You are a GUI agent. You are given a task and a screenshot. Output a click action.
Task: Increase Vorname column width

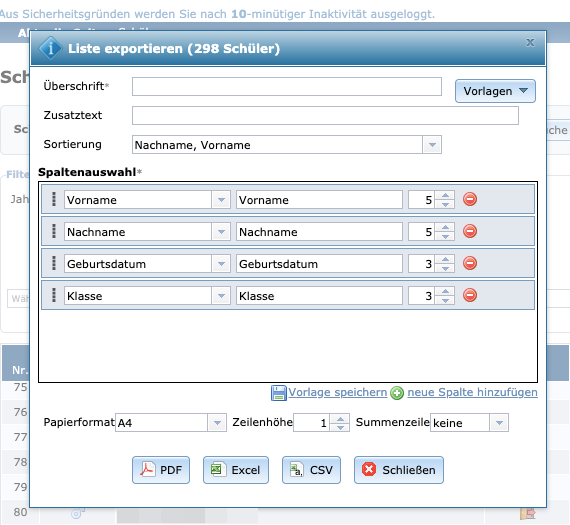point(445,195)
